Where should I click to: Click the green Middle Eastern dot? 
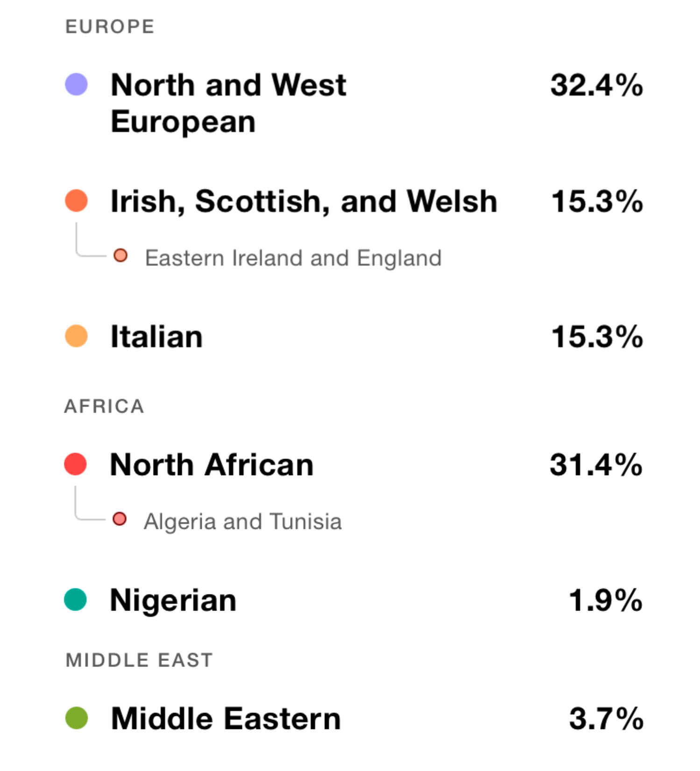tap(76, 718)
